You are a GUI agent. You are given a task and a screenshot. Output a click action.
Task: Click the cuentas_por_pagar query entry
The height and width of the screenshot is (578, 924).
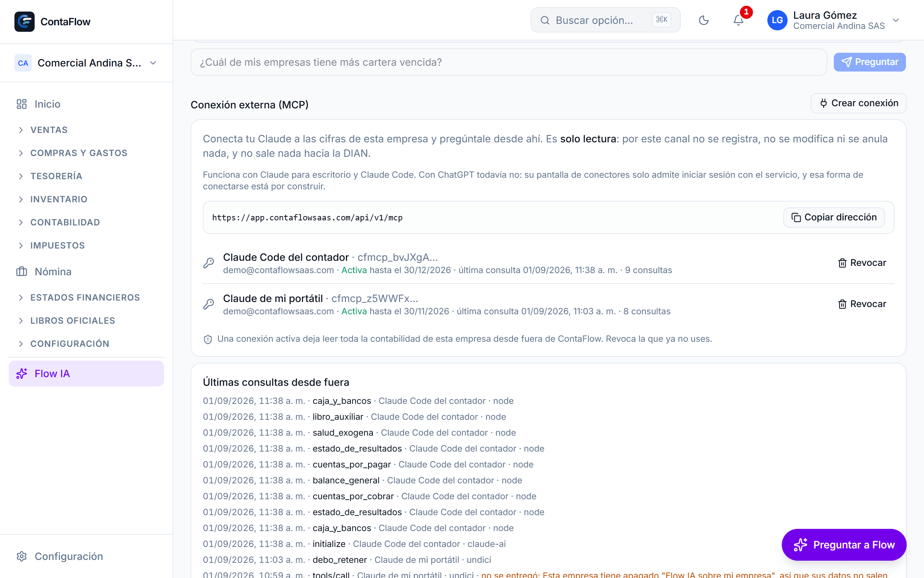click(352, 465)
